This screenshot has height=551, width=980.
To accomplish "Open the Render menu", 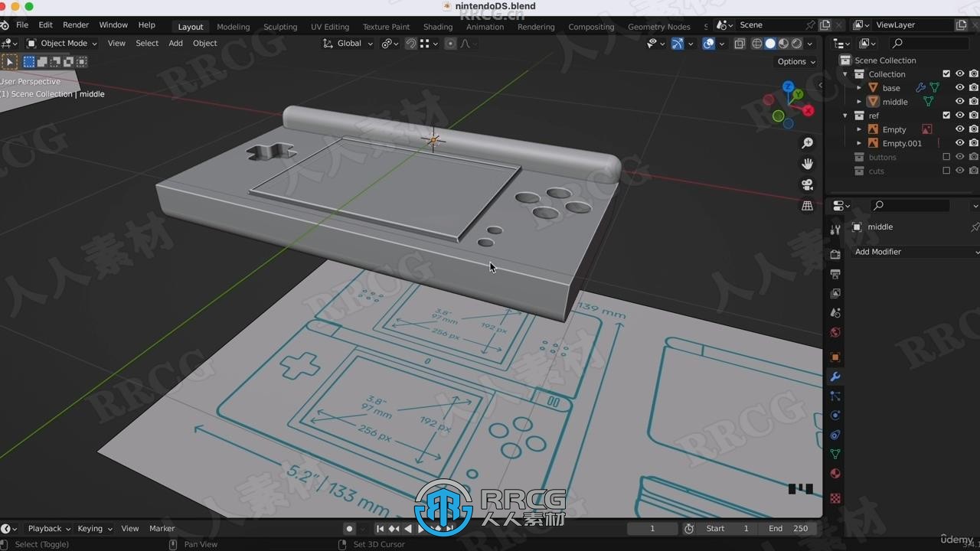I will point(76,25).
